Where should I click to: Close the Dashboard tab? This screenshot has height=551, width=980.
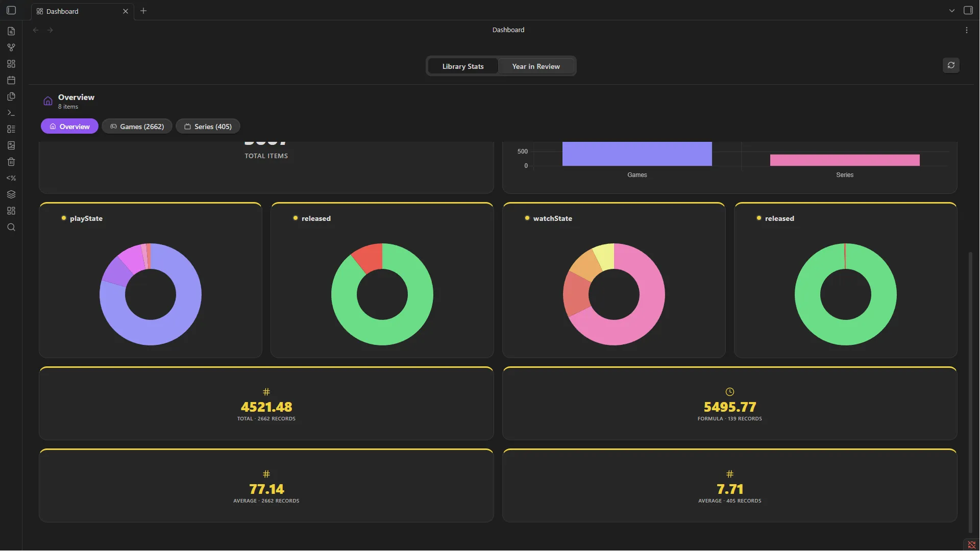click(x=126, y=11)
